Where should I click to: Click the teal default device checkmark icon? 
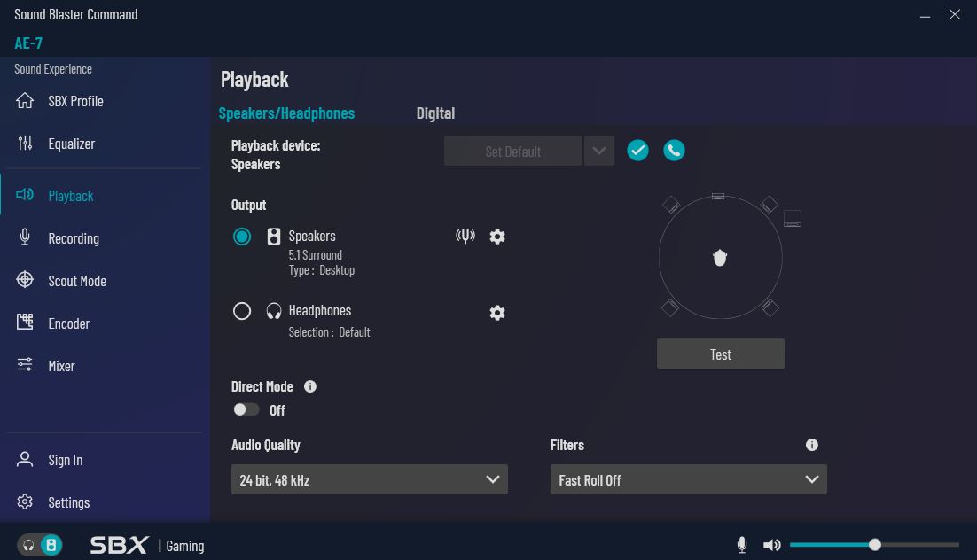[x=637, y=150]
